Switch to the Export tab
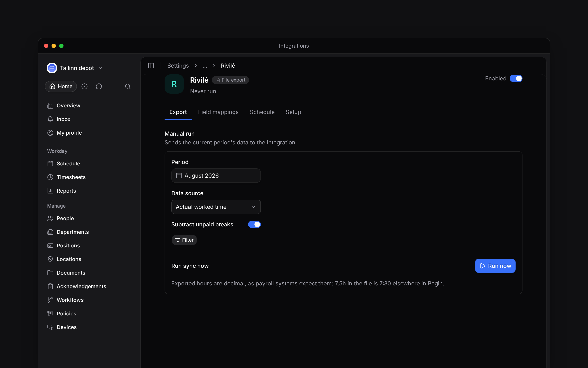The image size is (588, 368). [178, 112]
